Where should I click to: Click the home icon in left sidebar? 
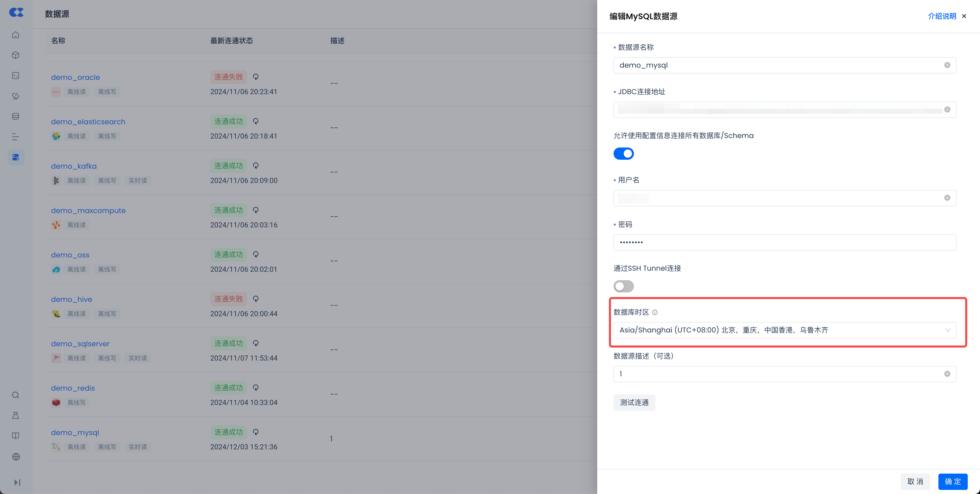click(x=16, y=35)
